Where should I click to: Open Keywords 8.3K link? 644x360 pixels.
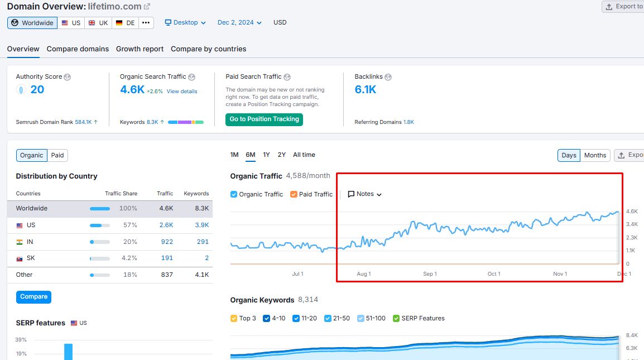[x=152, y=122]
